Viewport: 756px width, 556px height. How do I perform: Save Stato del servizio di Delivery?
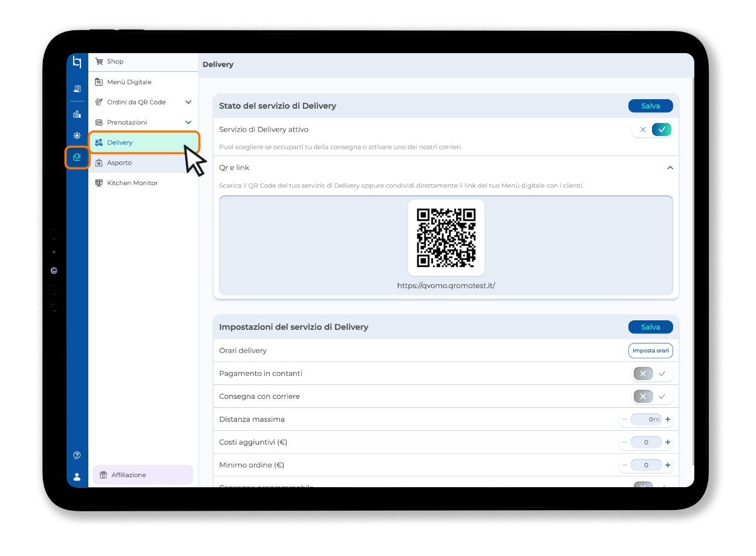(651, 106)
